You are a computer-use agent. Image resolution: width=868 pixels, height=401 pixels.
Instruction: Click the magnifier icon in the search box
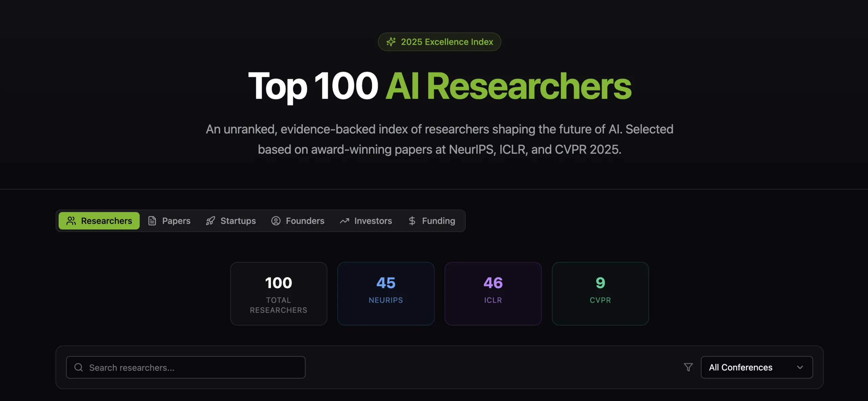click(x=78, y=367)
